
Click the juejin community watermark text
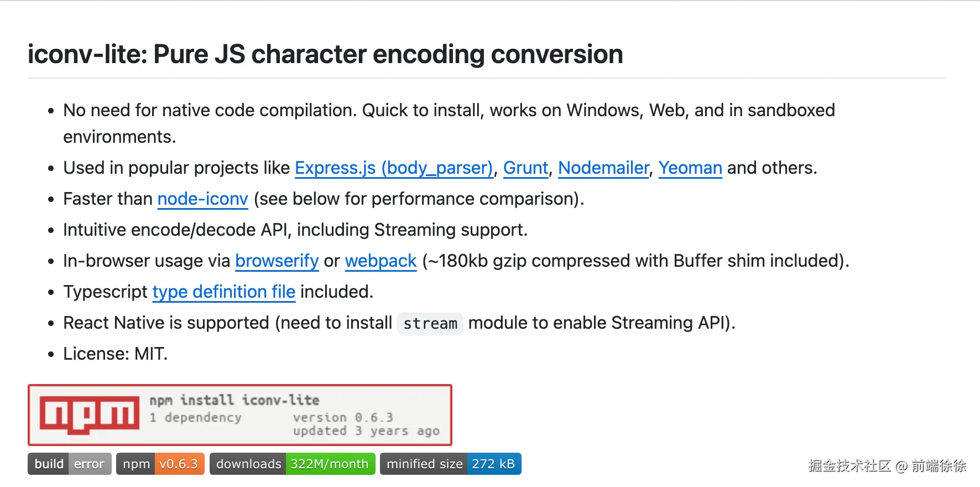(x=887, y=466)
